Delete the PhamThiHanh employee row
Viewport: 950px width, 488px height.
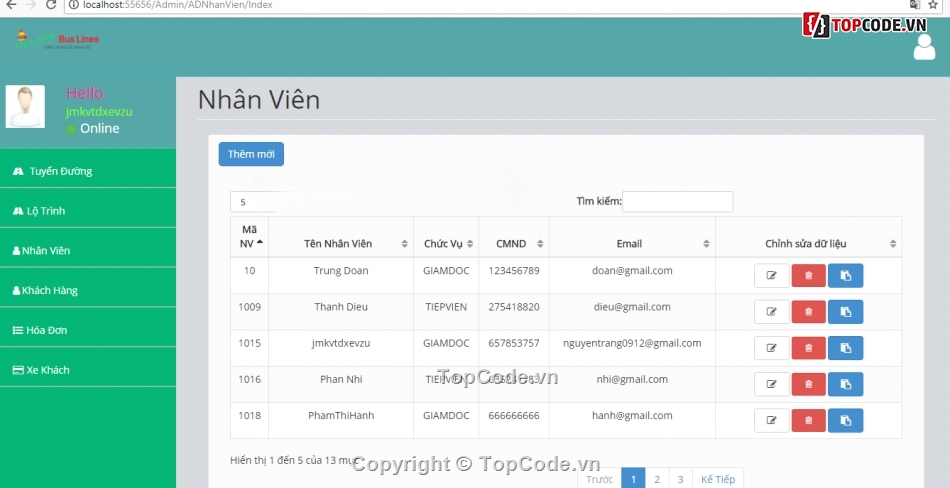coord(808,420)
